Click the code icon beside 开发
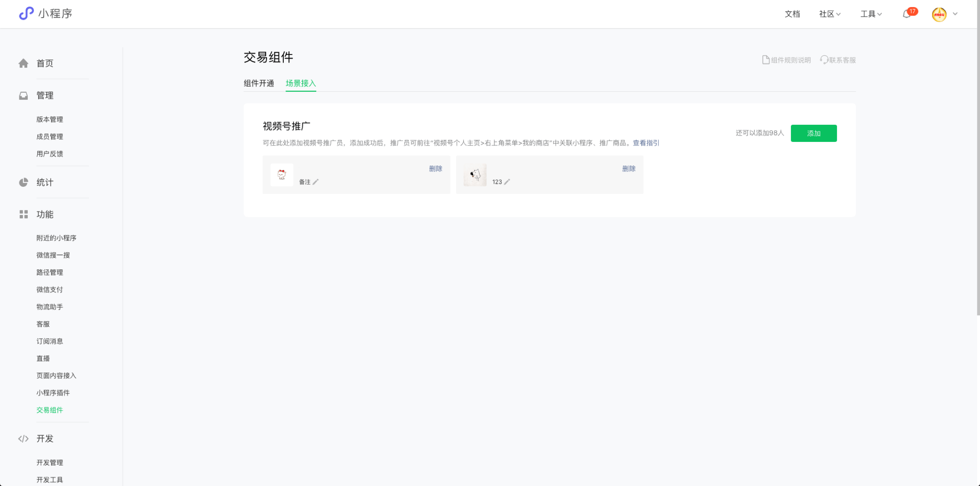The image size is (980, 486). 23,439
